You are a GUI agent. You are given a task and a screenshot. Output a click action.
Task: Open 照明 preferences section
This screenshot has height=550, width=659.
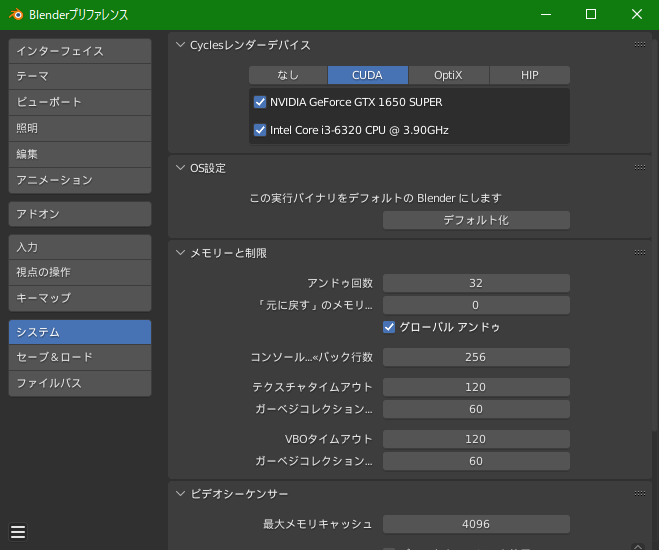tap(80, 129)
